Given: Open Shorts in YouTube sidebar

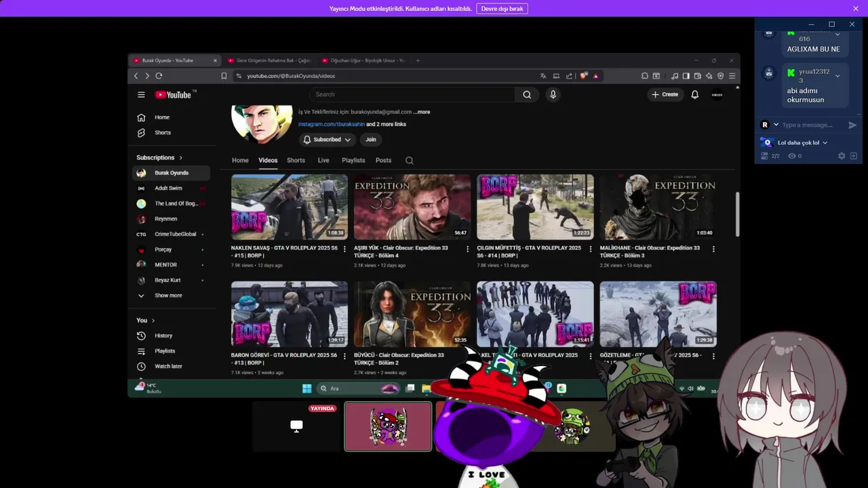Looking at the screenshot, I should pos(163,133).
